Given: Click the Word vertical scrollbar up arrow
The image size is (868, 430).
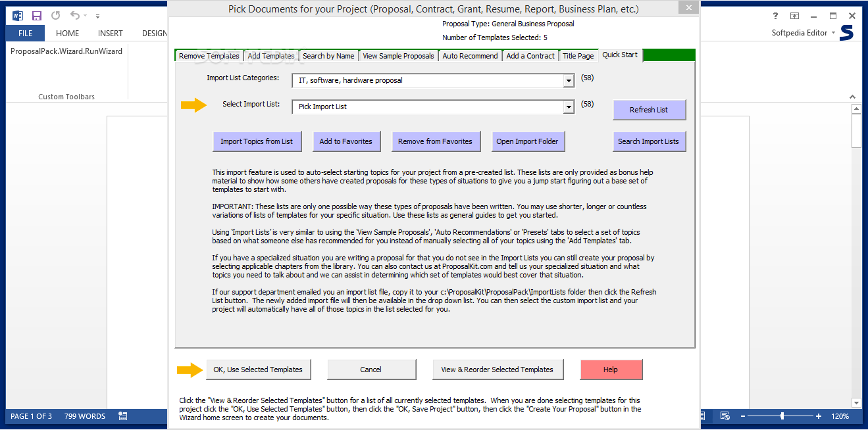Looking at the screenshot, I should point(856,108).
